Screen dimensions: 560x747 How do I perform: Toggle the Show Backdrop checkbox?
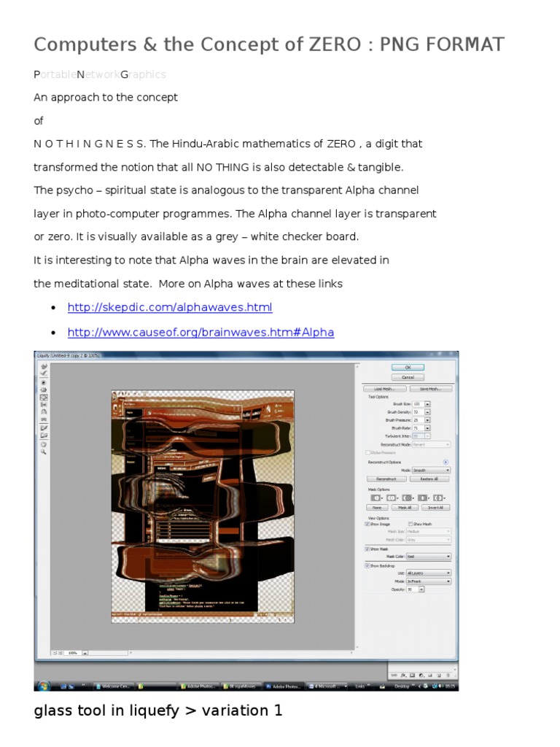click(x=367, y=565)
